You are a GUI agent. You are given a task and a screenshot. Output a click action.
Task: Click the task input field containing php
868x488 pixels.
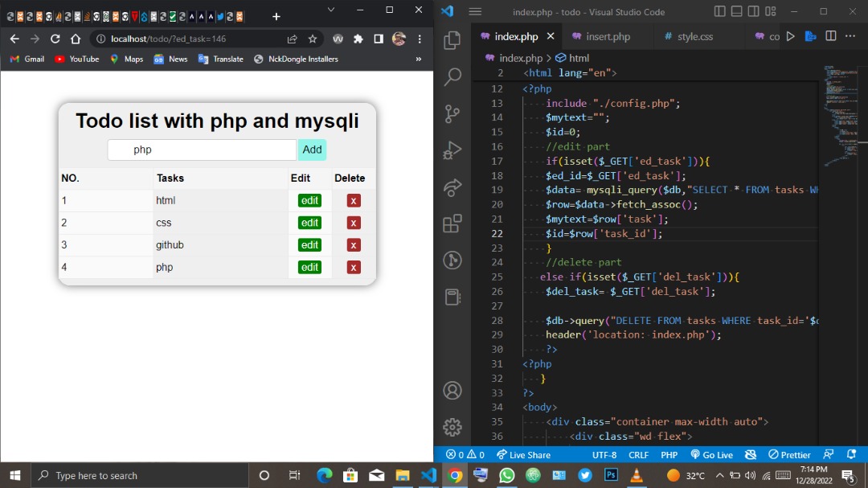click(x=202, y=150)
